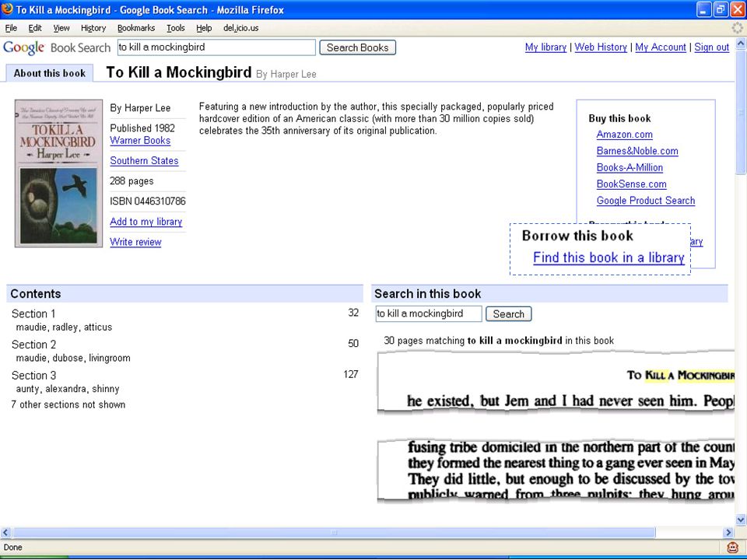Open the Bookmarks menu
Image resolution: width=747 pixels, height=560 pixels.
(x=135, y=28)
